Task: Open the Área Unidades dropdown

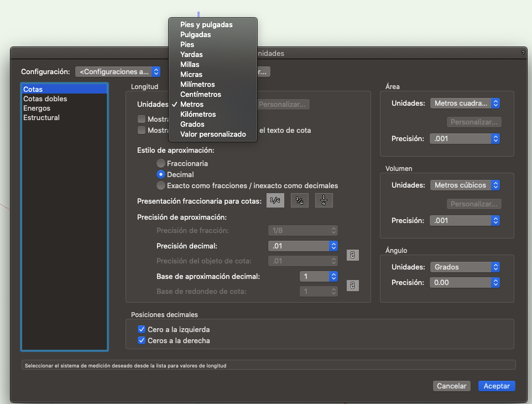Action: (465, 103)
